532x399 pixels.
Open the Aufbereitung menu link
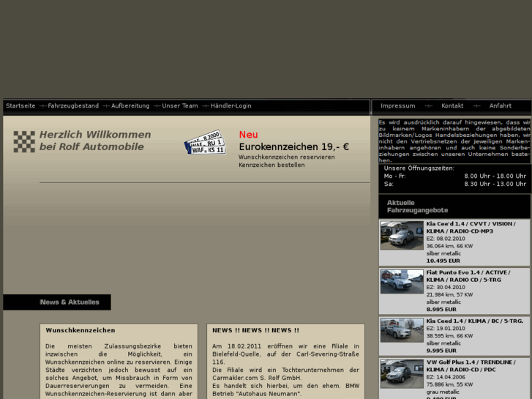[x=130, y=106]
